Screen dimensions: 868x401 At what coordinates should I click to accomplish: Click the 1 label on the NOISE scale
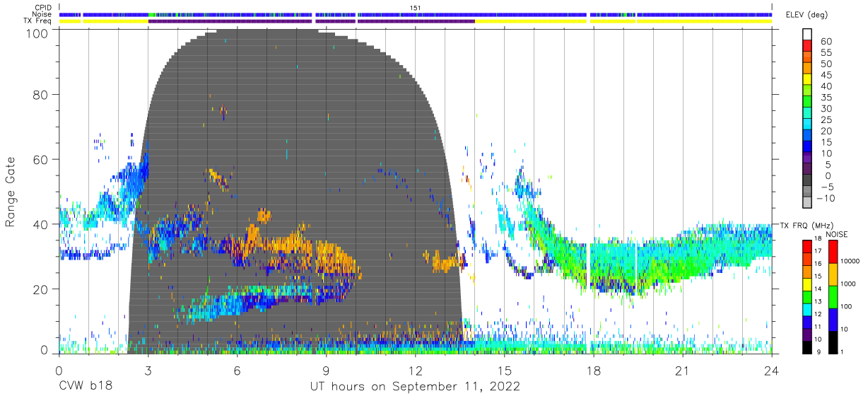(x=842, y=351)
